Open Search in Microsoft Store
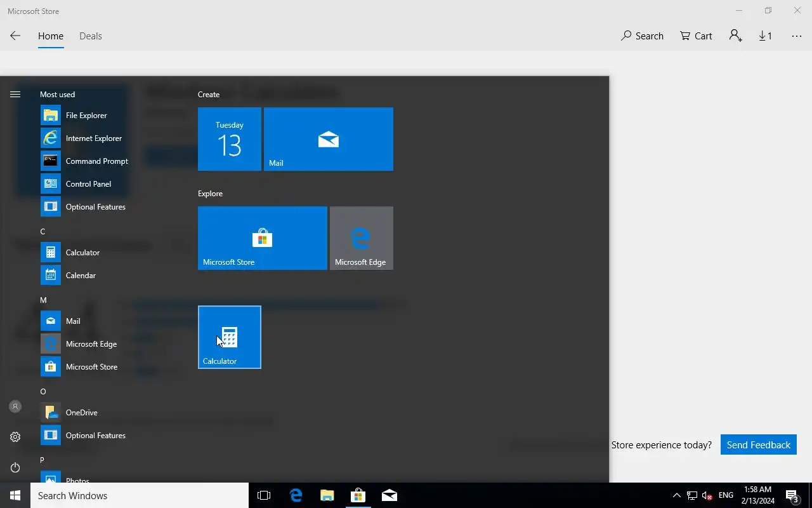The height and width of the screenshot is (508, 812). pos(642,36)
